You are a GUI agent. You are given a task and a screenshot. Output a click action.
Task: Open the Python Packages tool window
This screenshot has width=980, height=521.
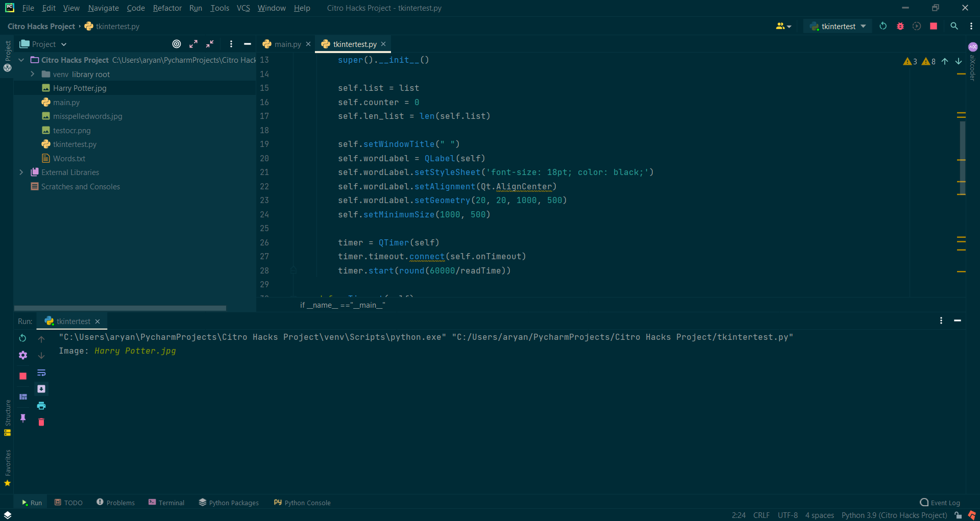(x=229, y=503)
